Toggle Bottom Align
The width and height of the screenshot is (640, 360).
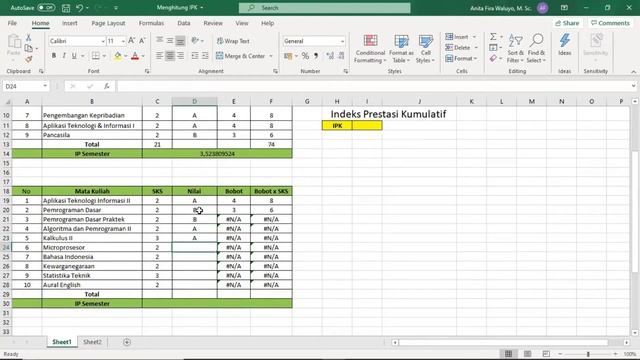[180, 40]
